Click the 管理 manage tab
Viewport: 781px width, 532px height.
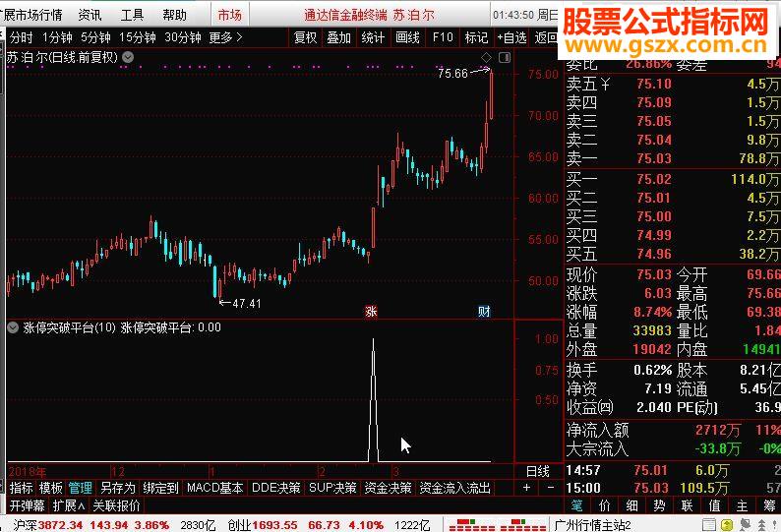[81, 488]
